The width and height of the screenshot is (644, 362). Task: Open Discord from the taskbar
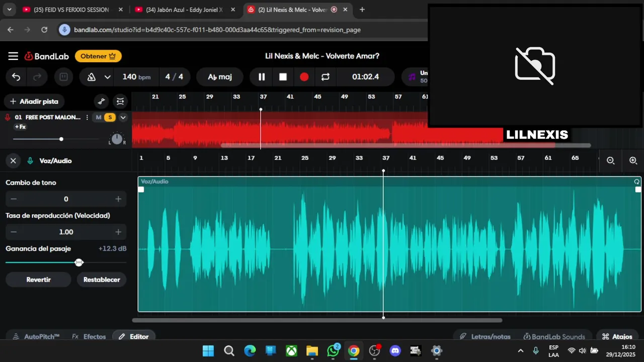(395, 350)
